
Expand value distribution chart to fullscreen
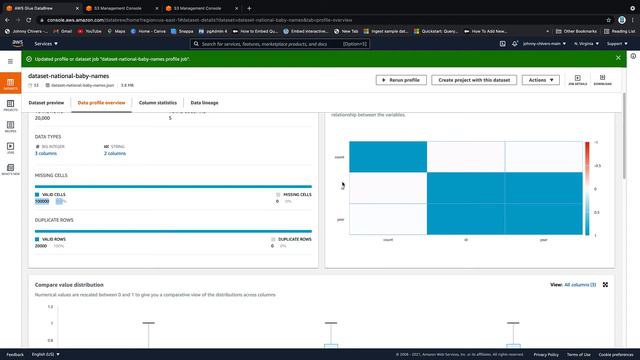click(x=605, y=284)
